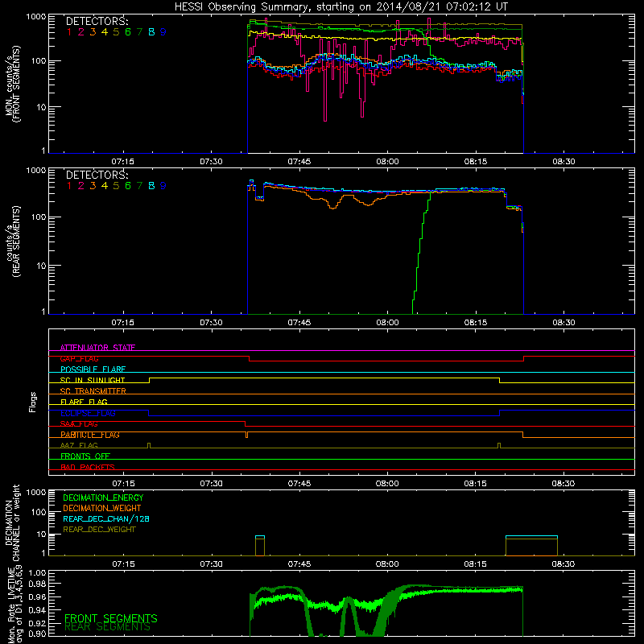The height and width of the screenshot is (644, 644).
Task: Click pink detector 2 in front segments legend
Action: click(x=81, y=32)
